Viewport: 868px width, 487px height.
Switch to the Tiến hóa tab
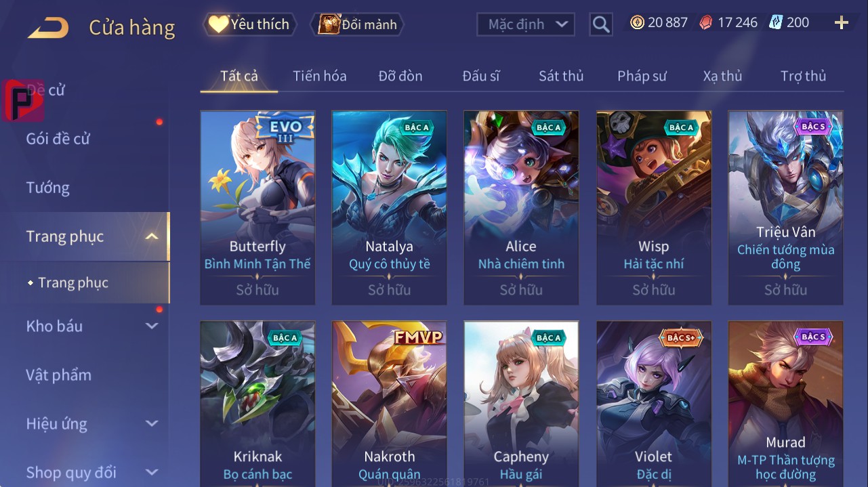(319, 76)
